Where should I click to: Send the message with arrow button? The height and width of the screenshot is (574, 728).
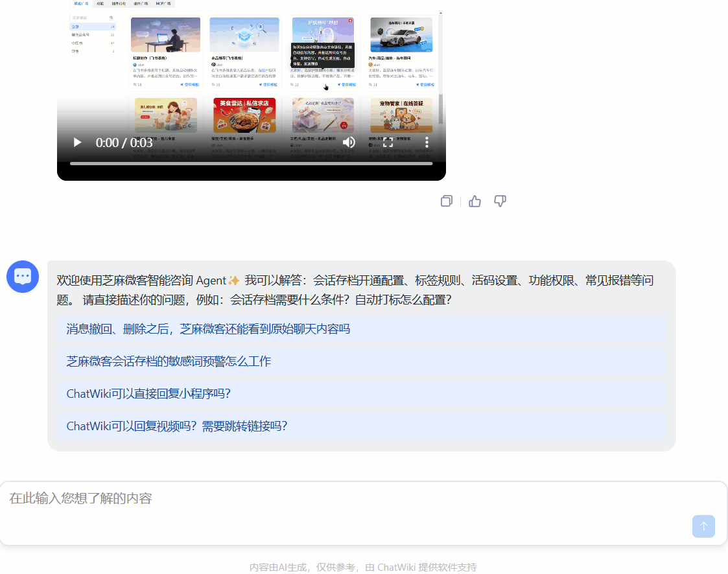pos(703,526)
